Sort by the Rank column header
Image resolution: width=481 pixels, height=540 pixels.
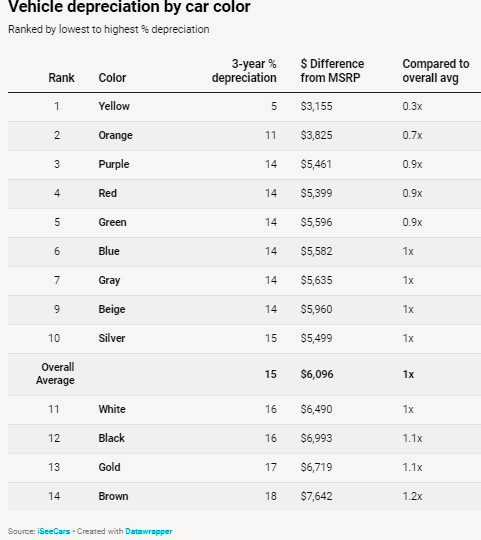[61, 77]
